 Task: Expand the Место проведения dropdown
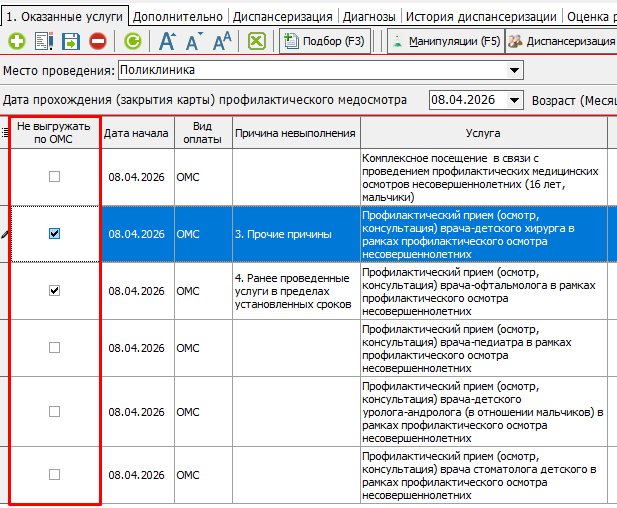[x=515, y=71]
